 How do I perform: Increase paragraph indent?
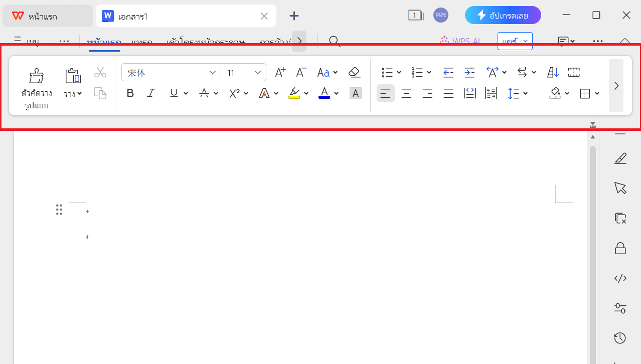point(469,72)
